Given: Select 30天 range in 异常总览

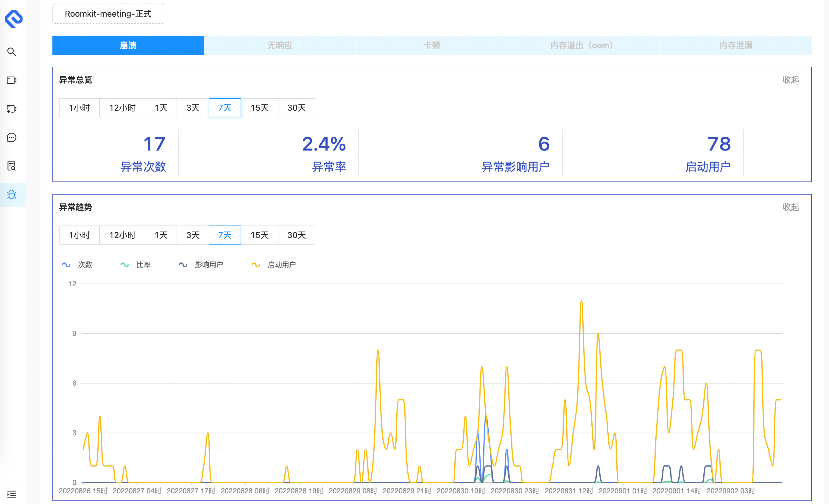Looking at the screenshot, I should point(297,108).
